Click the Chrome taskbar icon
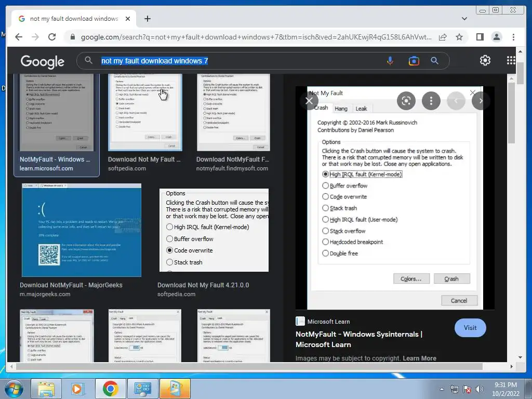532x399 pixels. tap(110, 389)
